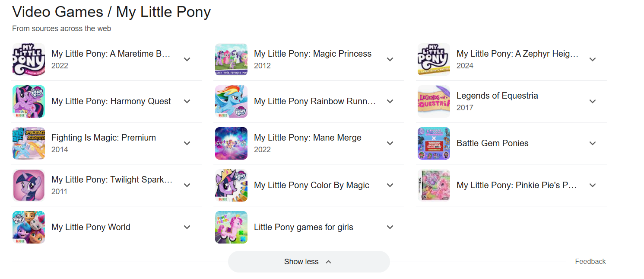Click the My Little Pony Color By Magic title
This screenshot has height=279, width=644.
point(311,185)
